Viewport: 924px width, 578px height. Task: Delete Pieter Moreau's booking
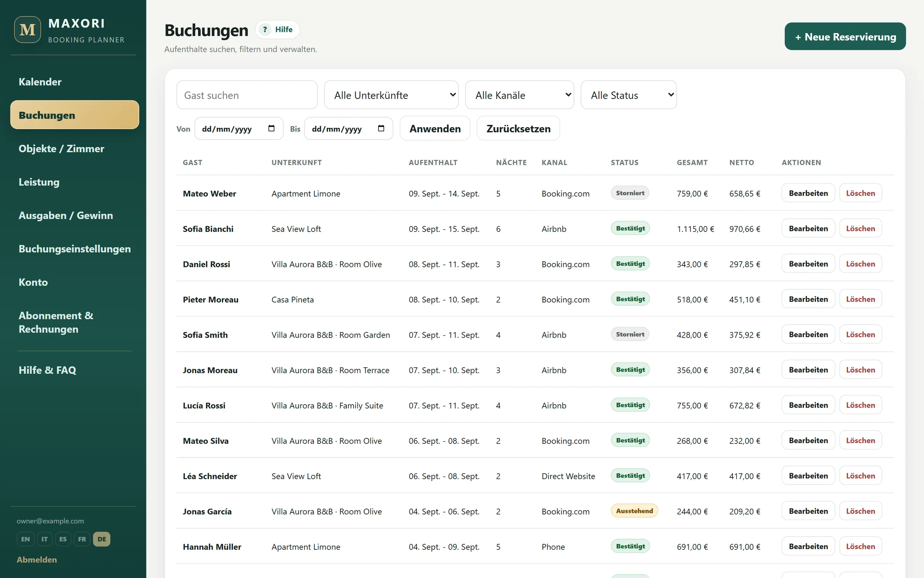(860, 299)
